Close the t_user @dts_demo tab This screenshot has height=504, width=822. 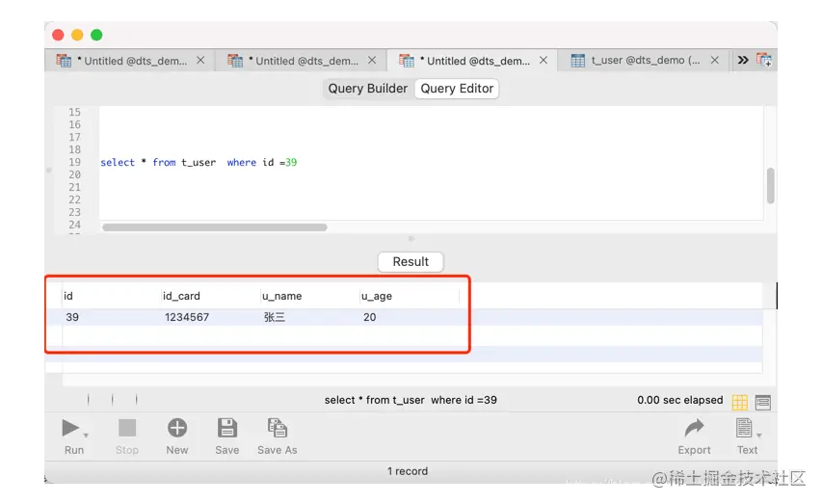click(714, 61)
